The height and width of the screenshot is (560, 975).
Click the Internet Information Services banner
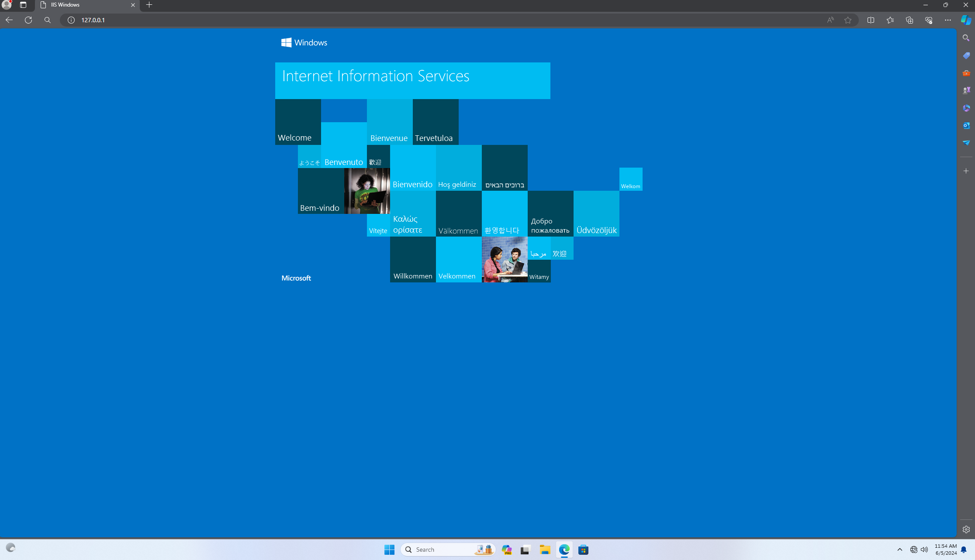pos(413,81)
